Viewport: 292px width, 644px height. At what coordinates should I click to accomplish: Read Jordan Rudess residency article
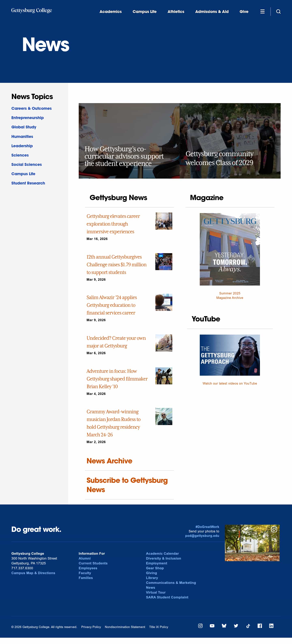pyautogui.click(x=113, y=423)
